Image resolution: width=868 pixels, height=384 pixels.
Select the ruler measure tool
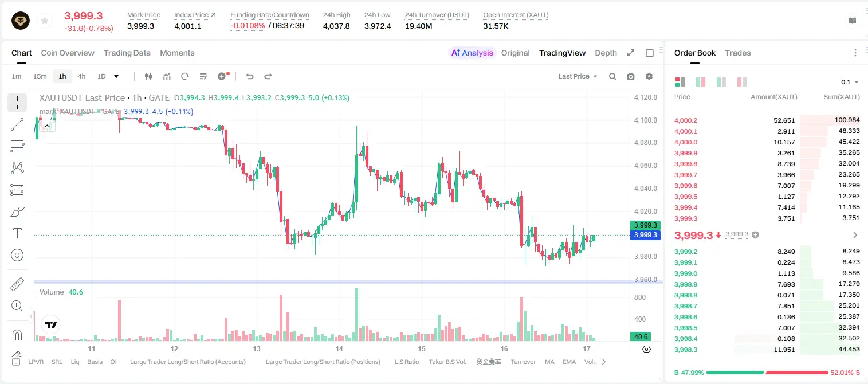click(x=17, y=284)
